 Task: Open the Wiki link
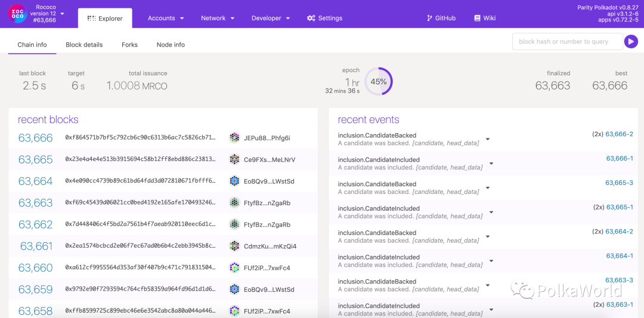point(485,18)
